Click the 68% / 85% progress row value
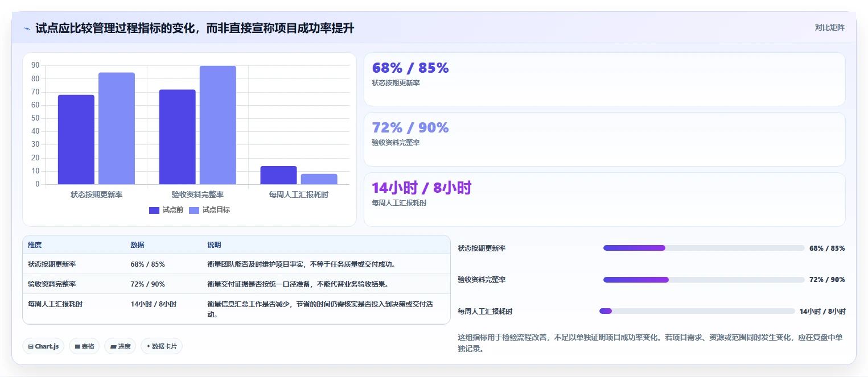The width and height of the screenshot is (868, 377). [x=827, y=248]
